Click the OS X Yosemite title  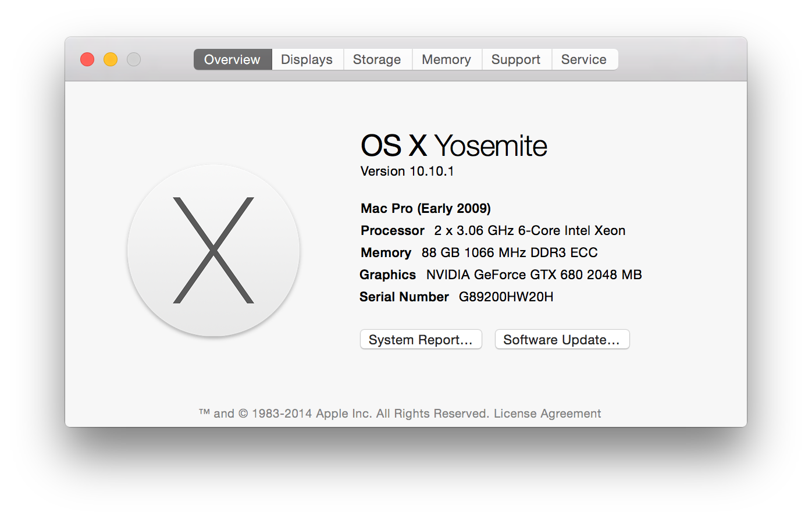click(454, 146)
